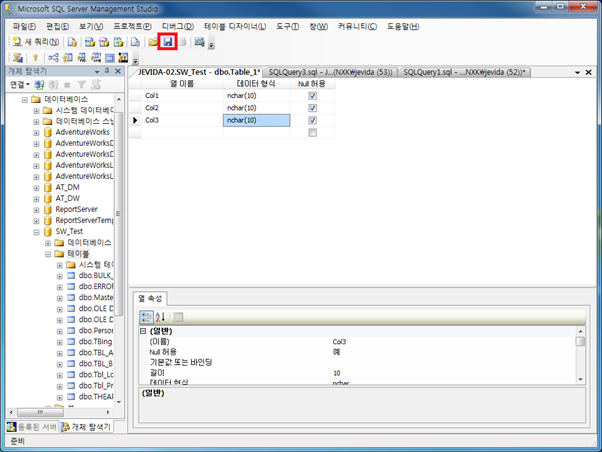
Task: Open the Tools (도구) menu
Action: tap(288, 26)
